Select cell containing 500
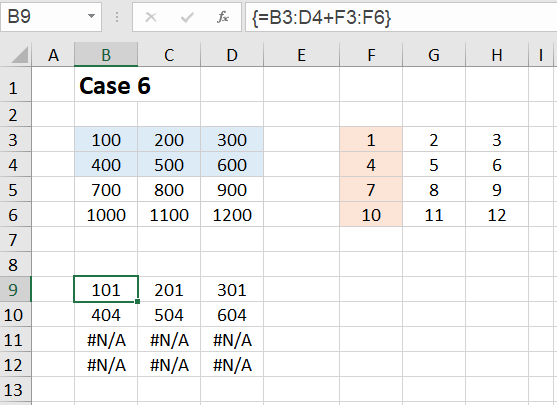The image size is (557, 405). coord(169,164)
